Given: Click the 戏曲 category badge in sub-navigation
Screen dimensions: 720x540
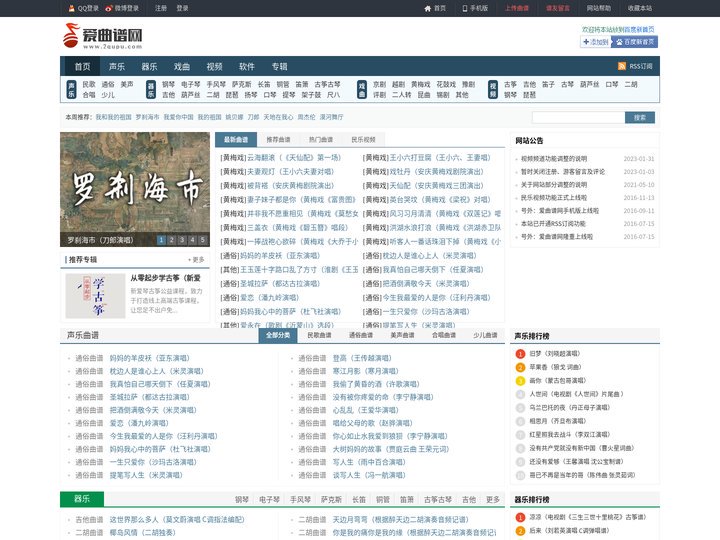Looking at the screenshot, I should point(362,89).
